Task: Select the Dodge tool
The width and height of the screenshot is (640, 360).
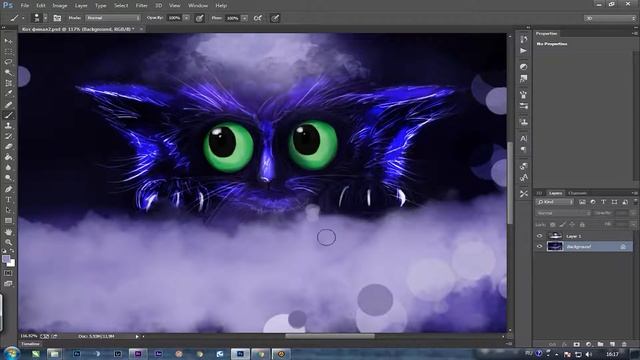Action: click(x=8, y=178)
